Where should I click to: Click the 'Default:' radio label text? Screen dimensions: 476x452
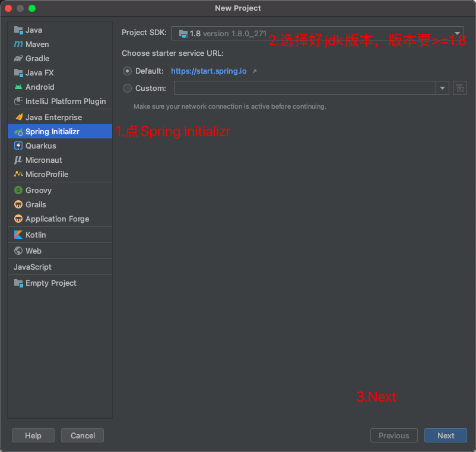[x=150, y=71]
